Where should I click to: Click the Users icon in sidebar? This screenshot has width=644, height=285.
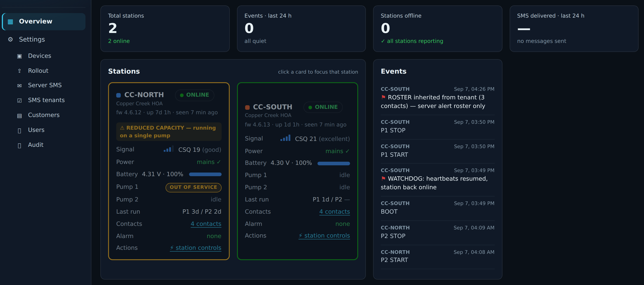pos(19,131)
